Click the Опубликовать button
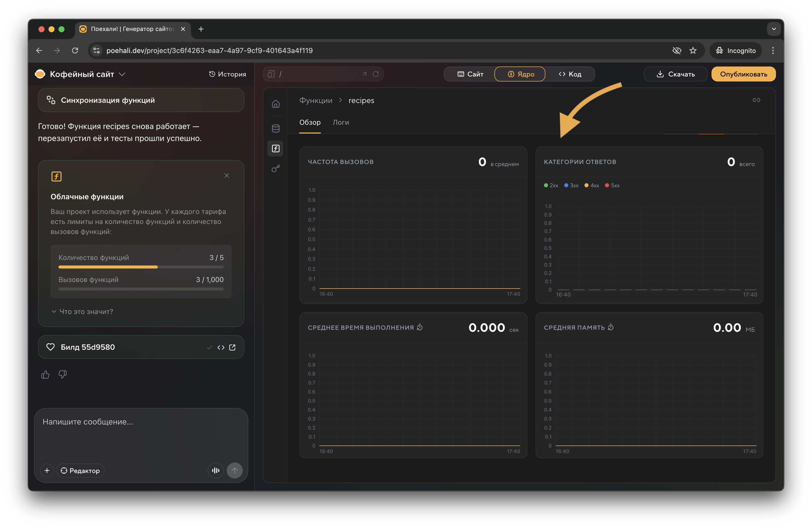 743,74
